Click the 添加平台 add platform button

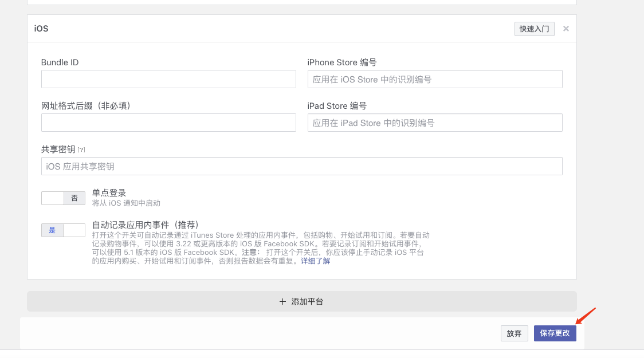(302, 301)
